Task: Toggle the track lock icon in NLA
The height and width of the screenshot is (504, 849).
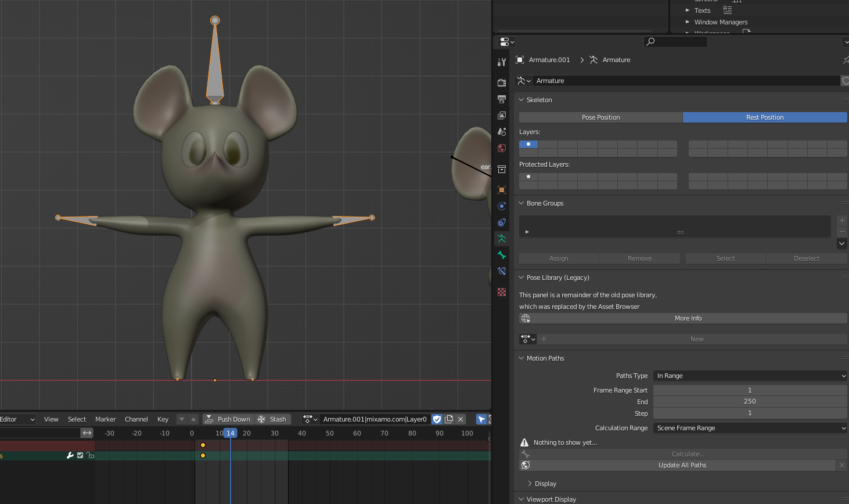Action: 90,455
